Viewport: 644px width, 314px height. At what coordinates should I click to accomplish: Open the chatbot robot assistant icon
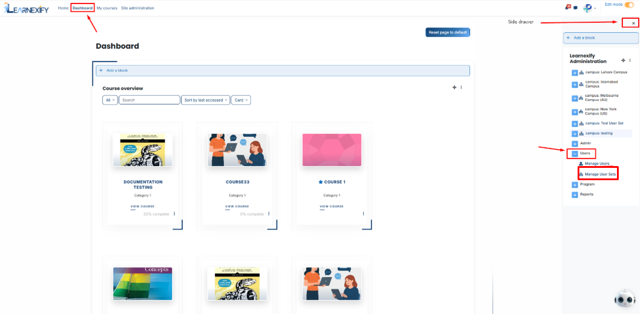pyautogui.click(x=625, y=300)
